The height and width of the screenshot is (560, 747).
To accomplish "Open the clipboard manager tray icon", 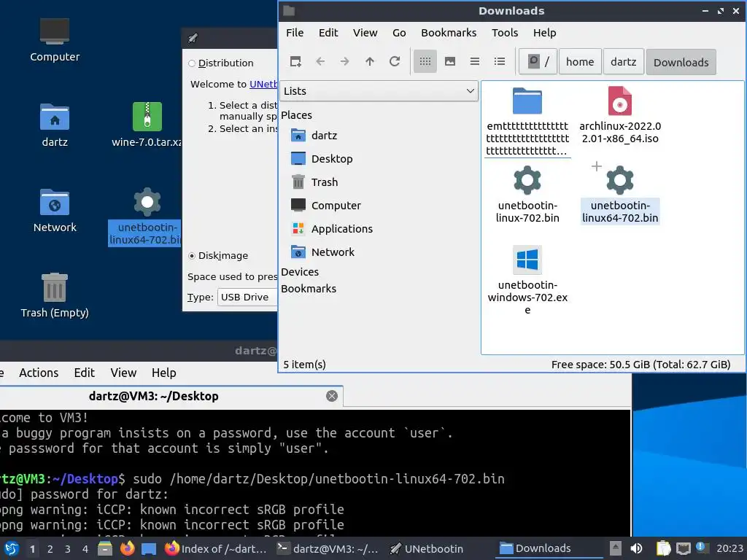I will click(x=662, y=548).
